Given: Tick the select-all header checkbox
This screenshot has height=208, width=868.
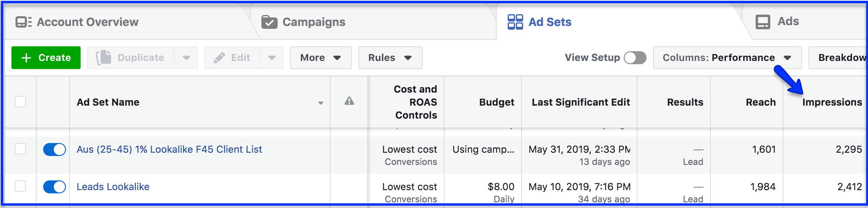Looking at the screenshot, I should pos(20,102).
